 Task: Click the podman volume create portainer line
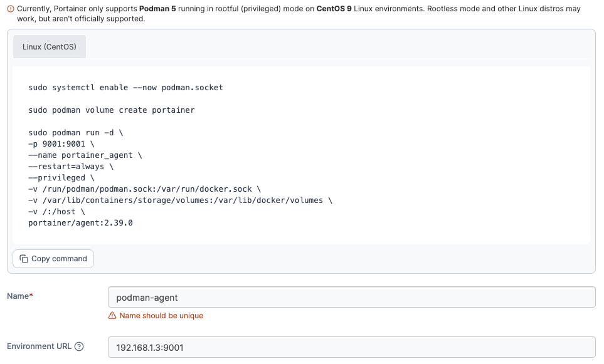[x=111, y=110]
